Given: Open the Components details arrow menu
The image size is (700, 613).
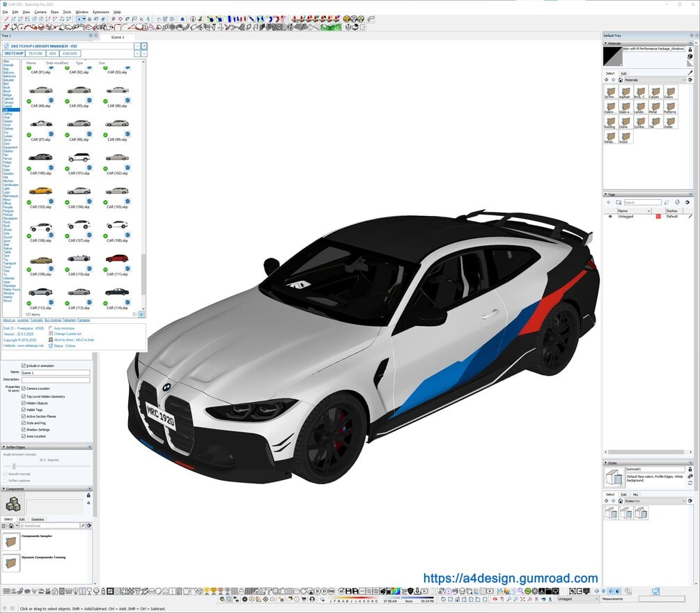Looking at the screenshot, I should tap(89, 525).
